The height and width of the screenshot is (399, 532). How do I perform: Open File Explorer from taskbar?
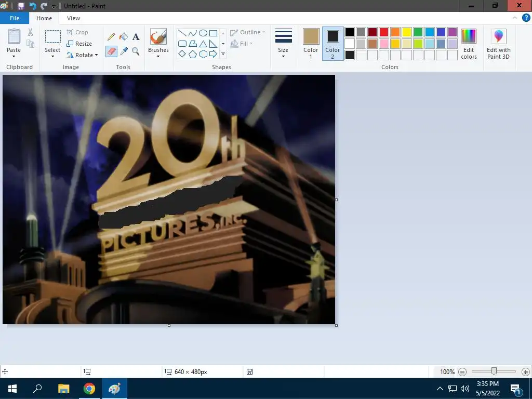pos(63,389)
